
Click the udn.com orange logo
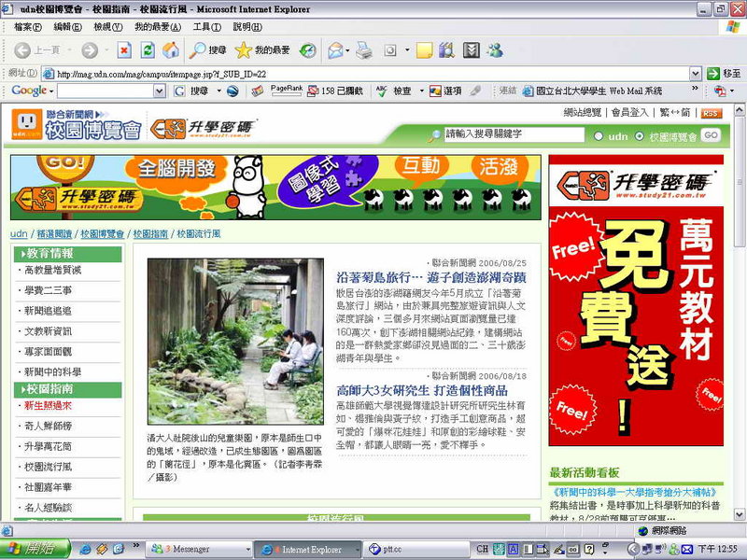tap(27, 124)
